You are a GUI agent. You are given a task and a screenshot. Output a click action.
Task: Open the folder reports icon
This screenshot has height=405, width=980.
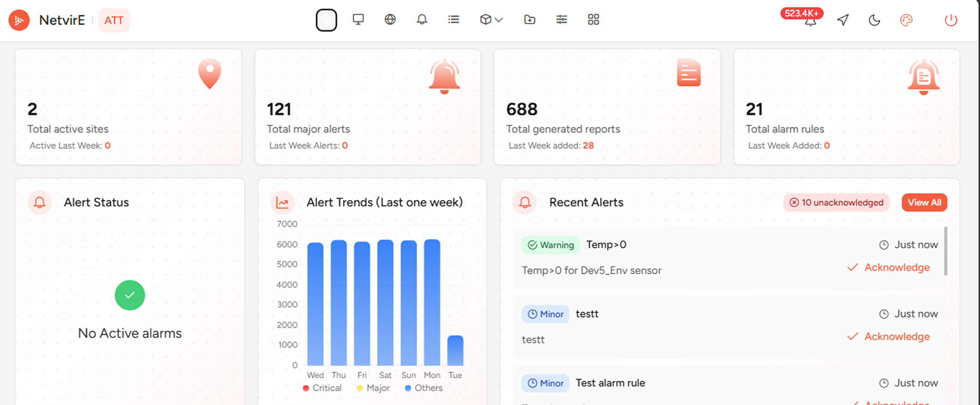point(530,19)
